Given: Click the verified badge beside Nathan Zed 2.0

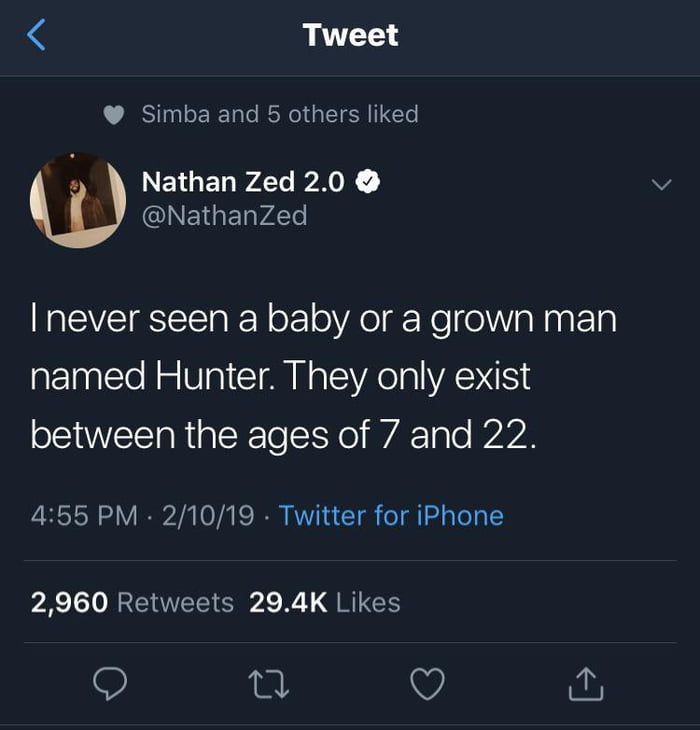Looking at the screenshot, I should coord(367,181).
